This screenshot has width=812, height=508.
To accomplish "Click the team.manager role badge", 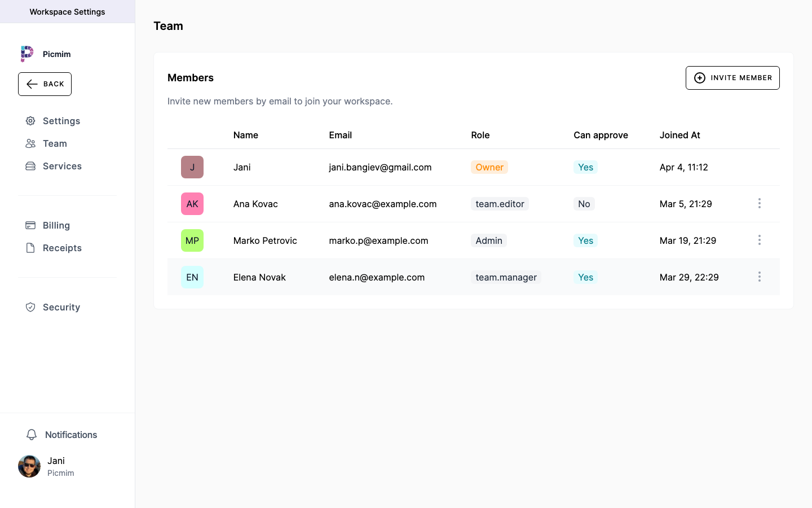I will tap(506, 277).
